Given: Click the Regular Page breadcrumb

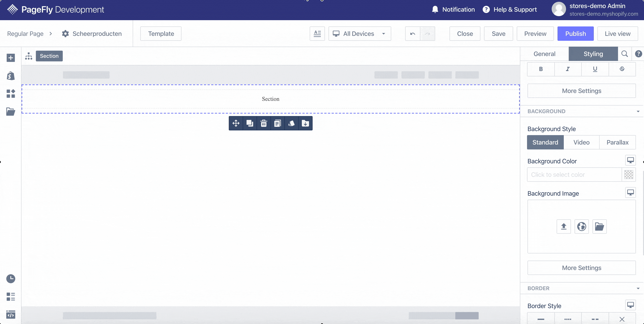Looking at the screenshot, I should point(25,34).
